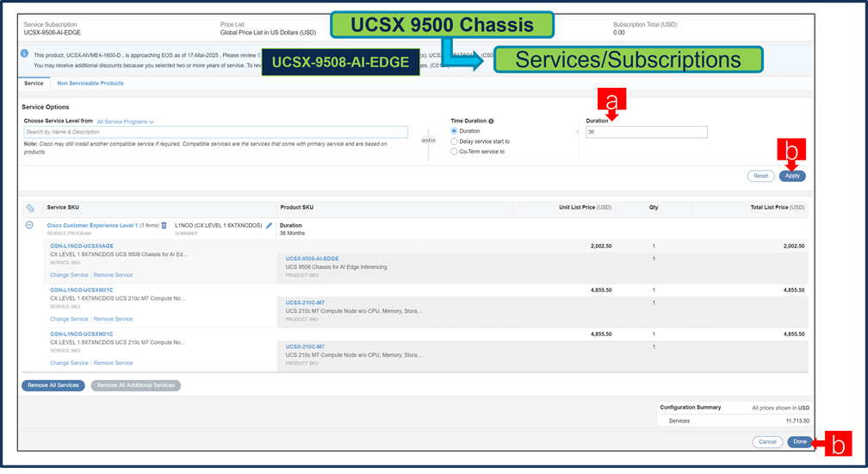The width and height of the screenshot is (868, 474).
Task: Click the Apply button
Action: click(792, 176)
